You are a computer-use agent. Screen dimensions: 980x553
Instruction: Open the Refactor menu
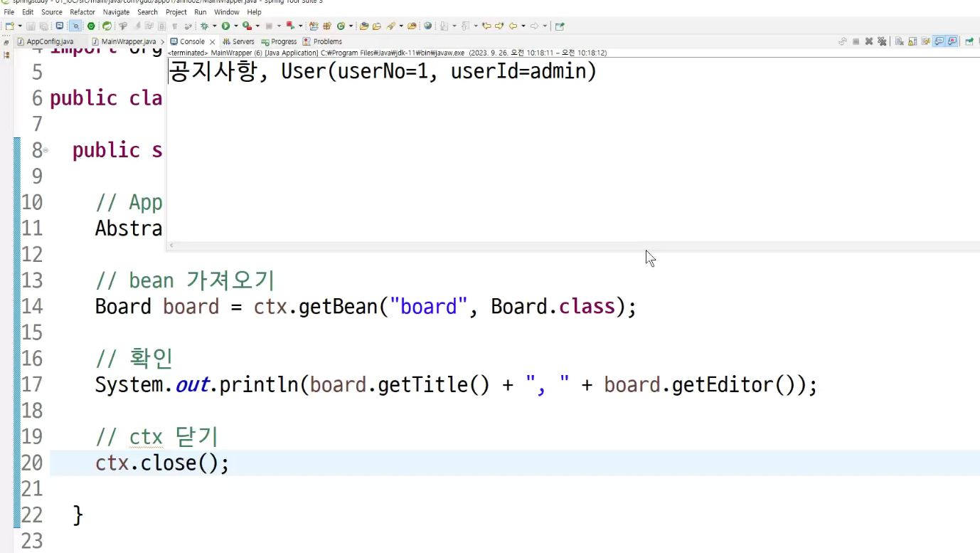click(x=82, y=12)
